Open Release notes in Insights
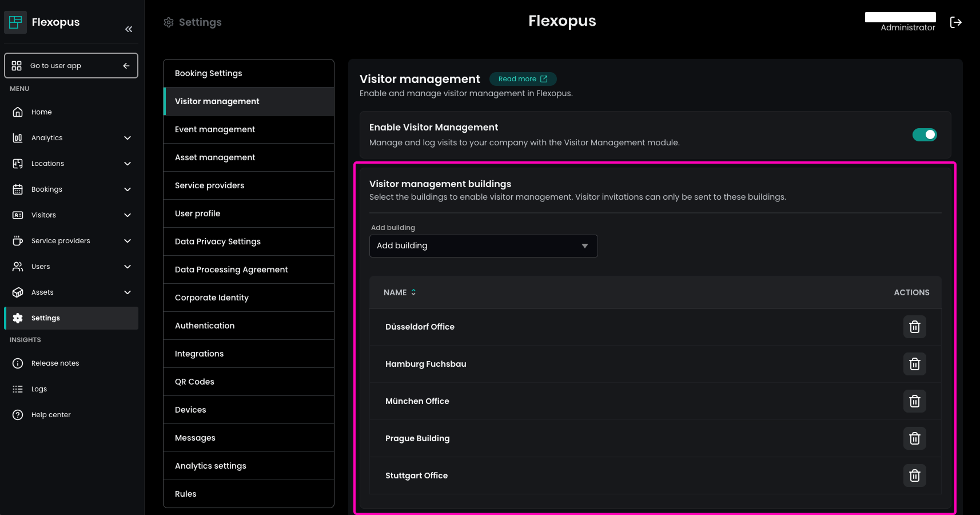980x515 pixels. pyautogui.click(x=55, y=363)
